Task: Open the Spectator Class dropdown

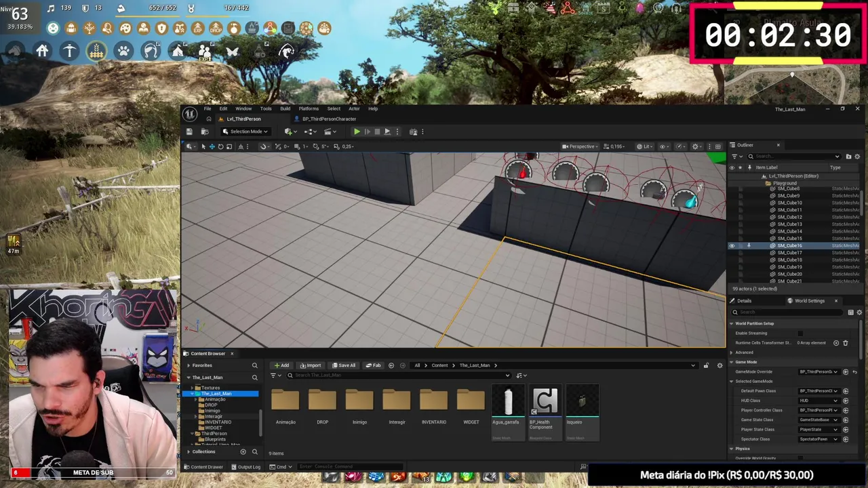Action: pyautogui.click(x=819, y=439)
